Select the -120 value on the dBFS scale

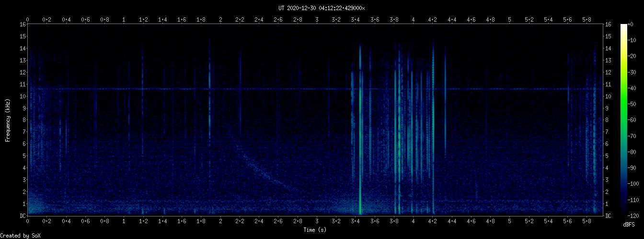tap(634, 216)
